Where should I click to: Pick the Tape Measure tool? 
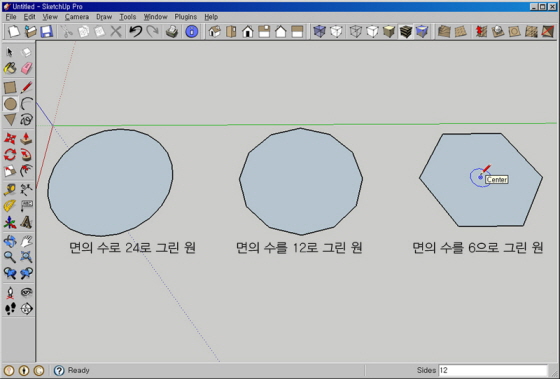(x=10, y=189)
